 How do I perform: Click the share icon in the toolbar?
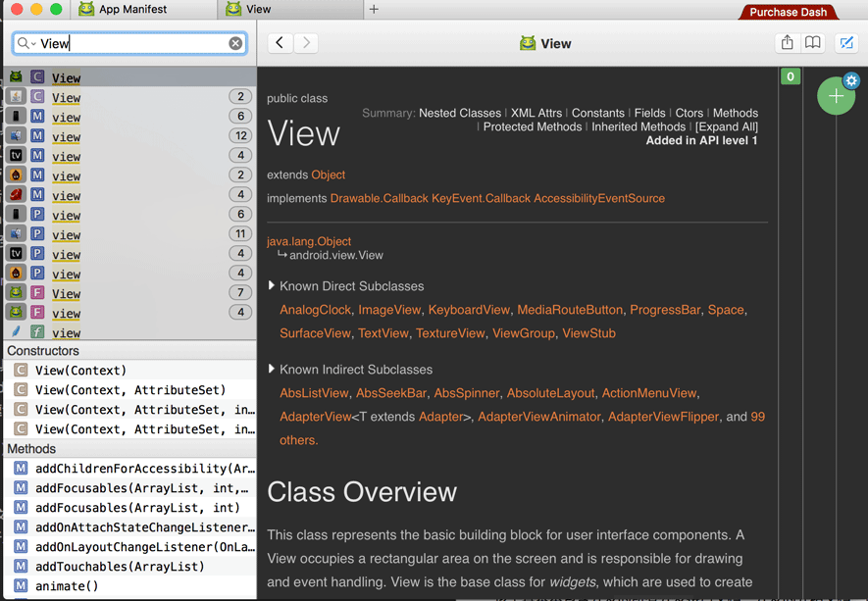click(x=787, y=43)
